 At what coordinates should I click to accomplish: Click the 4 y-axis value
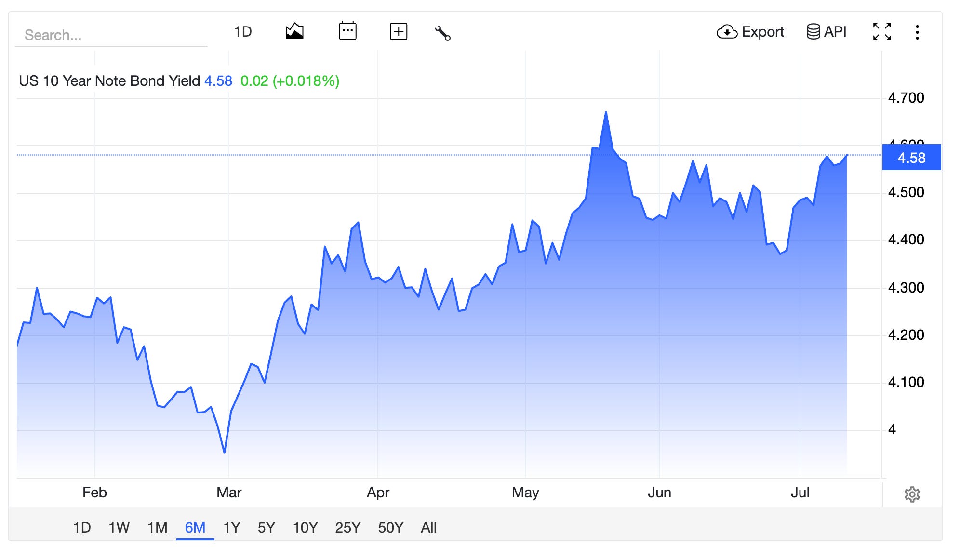(892, 429)
